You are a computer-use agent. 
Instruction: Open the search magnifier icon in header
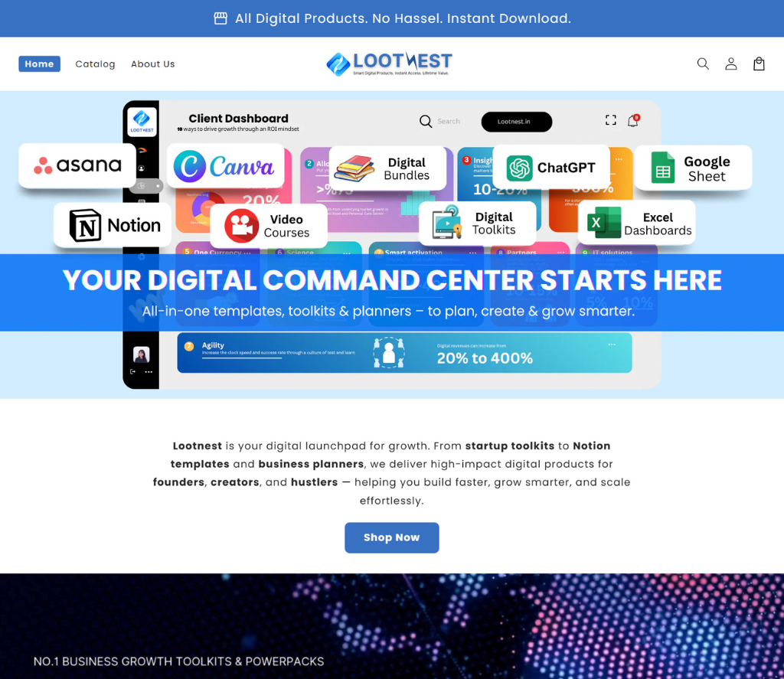(x=703, y=64)
